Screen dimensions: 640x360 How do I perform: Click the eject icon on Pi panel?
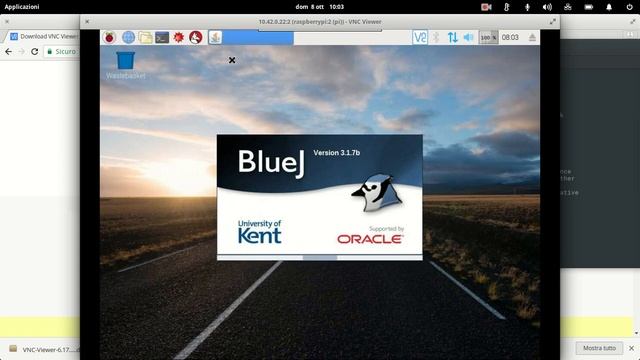coord(532,38)
